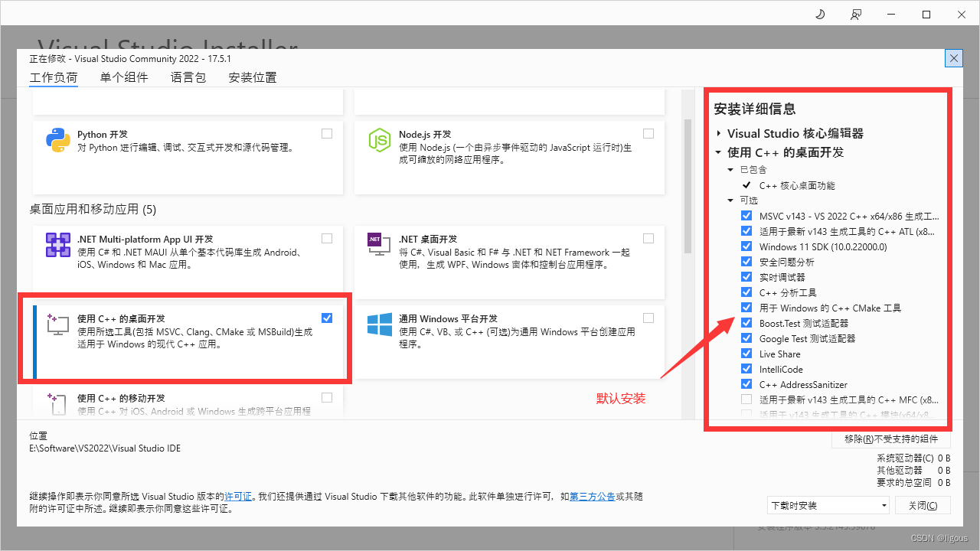Expand Visual Studio 核心编辑器 node
Viewport: 980px width, 551px height.
point(719,133)
